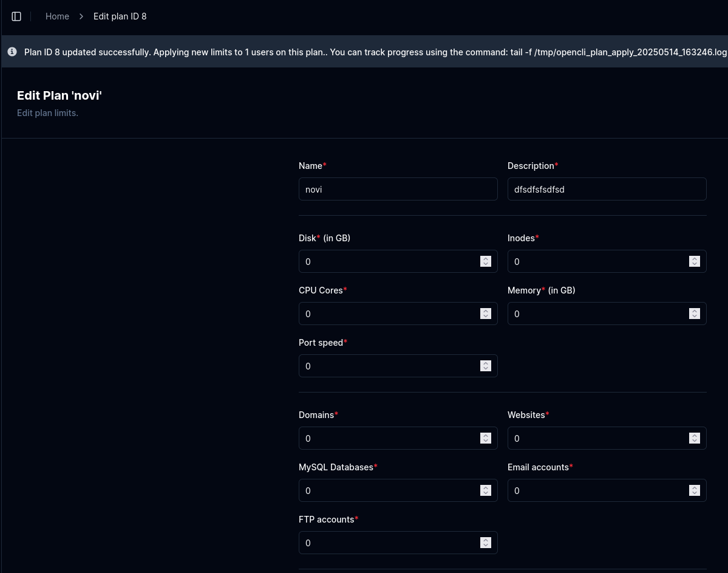Change Port speed using stepper
728x573 pixels.
click(x=485, y=366)
